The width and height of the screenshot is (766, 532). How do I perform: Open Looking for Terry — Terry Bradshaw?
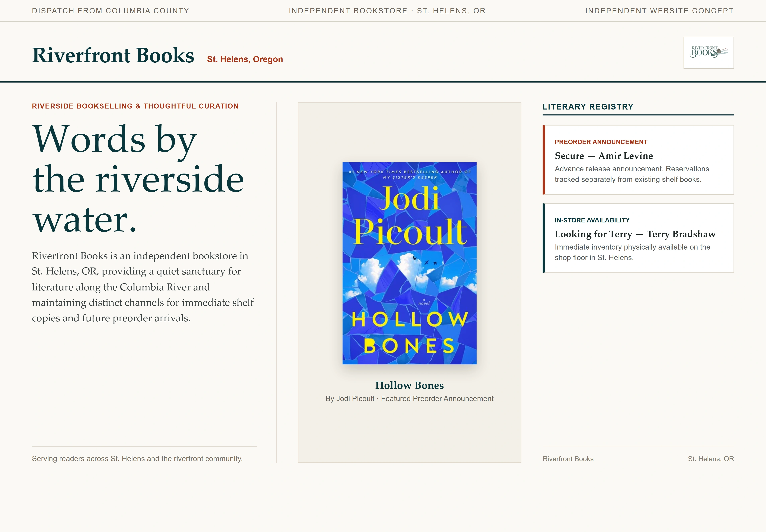point(638,238)
